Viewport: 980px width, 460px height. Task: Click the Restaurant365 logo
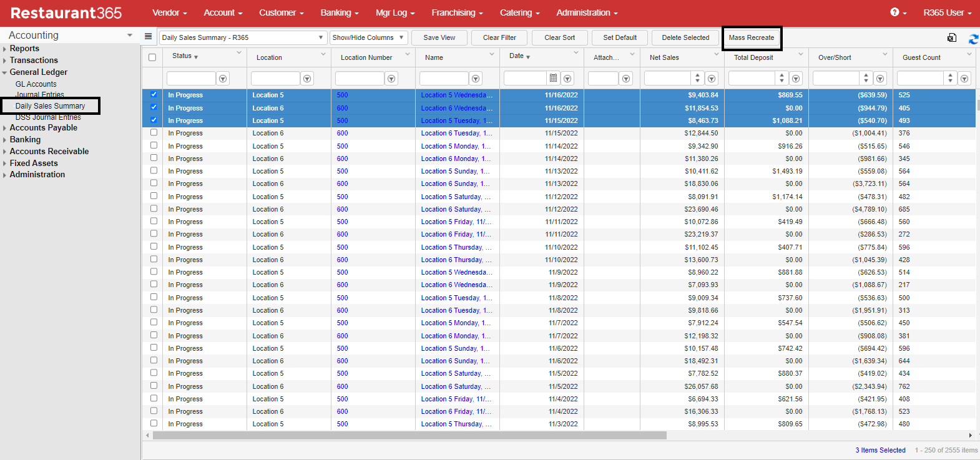pos(66,13)
